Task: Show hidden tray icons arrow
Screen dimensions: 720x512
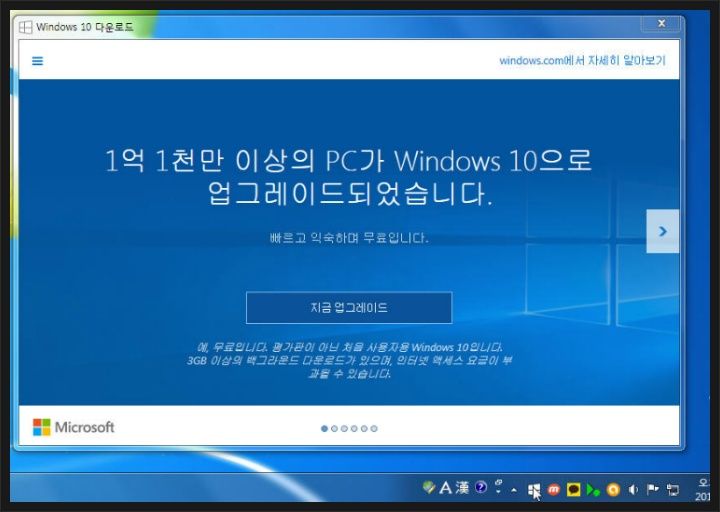Action: pos(514,490)
